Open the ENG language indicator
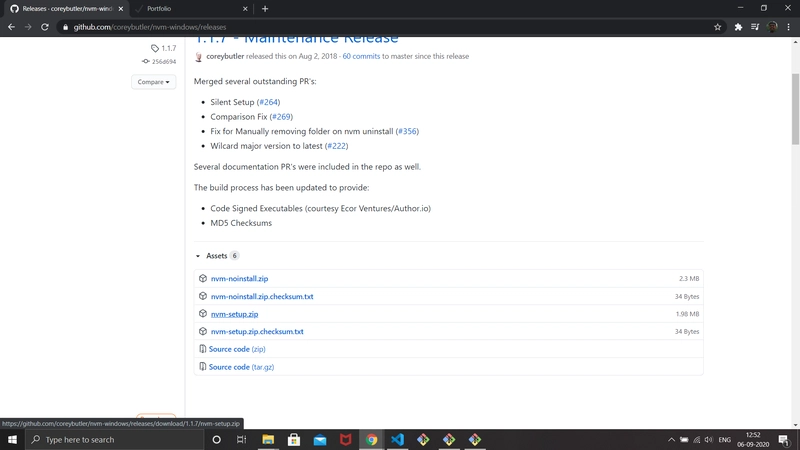 click(724, 439)
